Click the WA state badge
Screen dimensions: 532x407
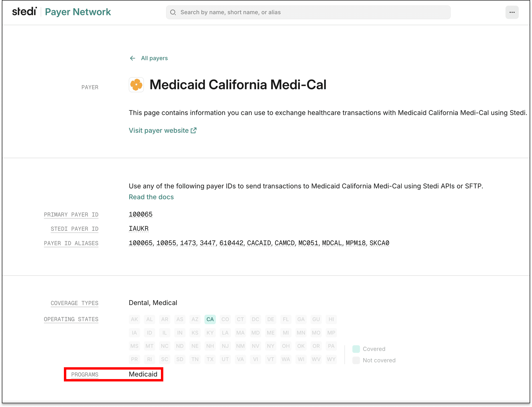[286, 359]
